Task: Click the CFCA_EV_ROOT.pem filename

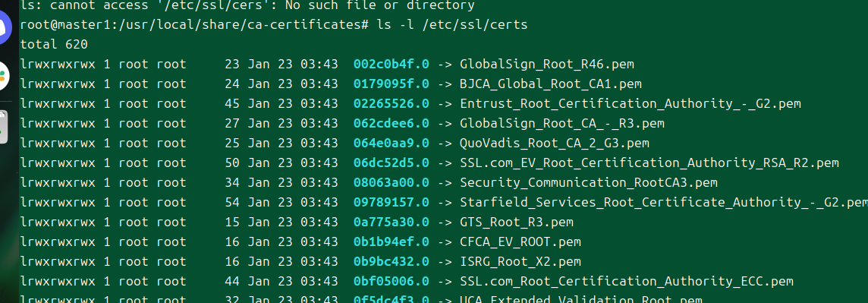Action: coord(520,242)
